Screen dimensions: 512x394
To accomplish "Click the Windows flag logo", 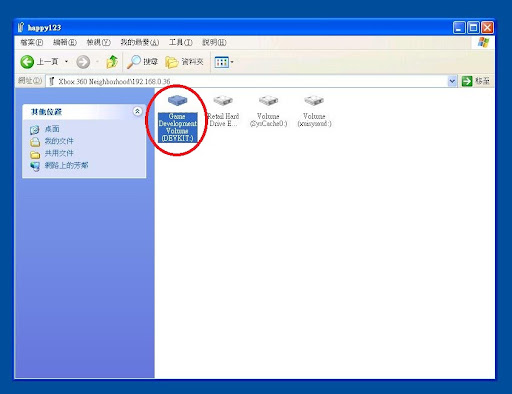I will click(x=483, y=42).
